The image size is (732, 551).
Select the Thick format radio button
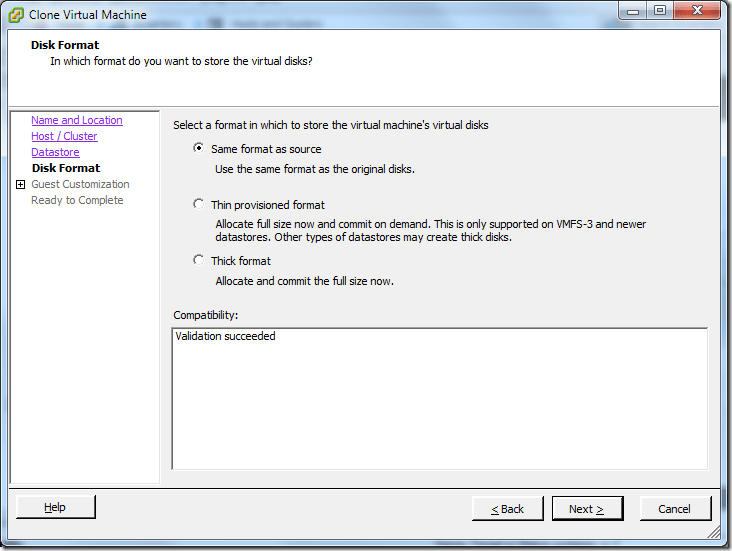[198, 260]
